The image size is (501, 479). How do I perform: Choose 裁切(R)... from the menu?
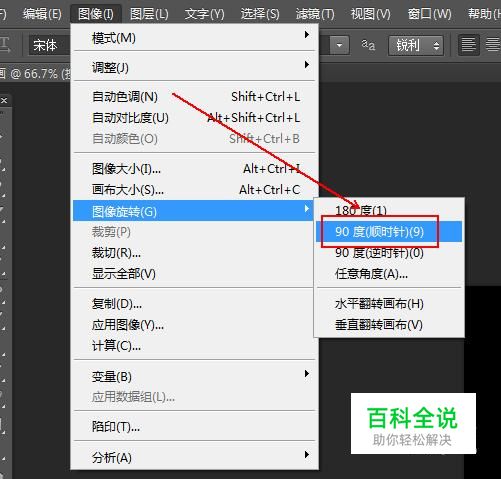[x=194, y=253]
